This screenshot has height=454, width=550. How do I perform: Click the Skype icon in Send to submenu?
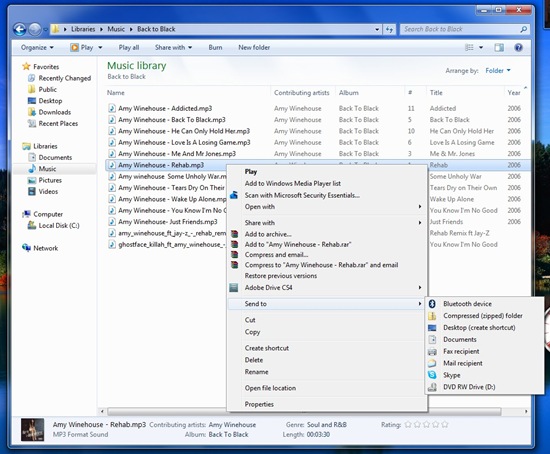click(x=432, y=375)
